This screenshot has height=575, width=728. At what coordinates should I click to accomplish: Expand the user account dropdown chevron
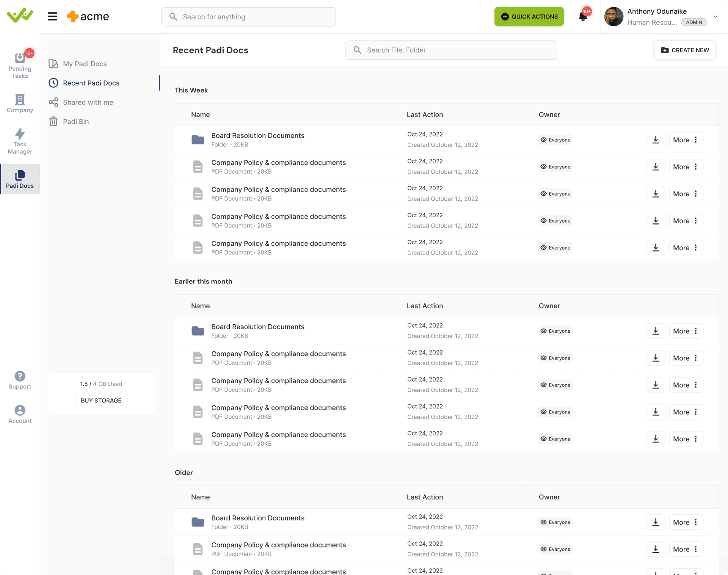click(715, 17)
